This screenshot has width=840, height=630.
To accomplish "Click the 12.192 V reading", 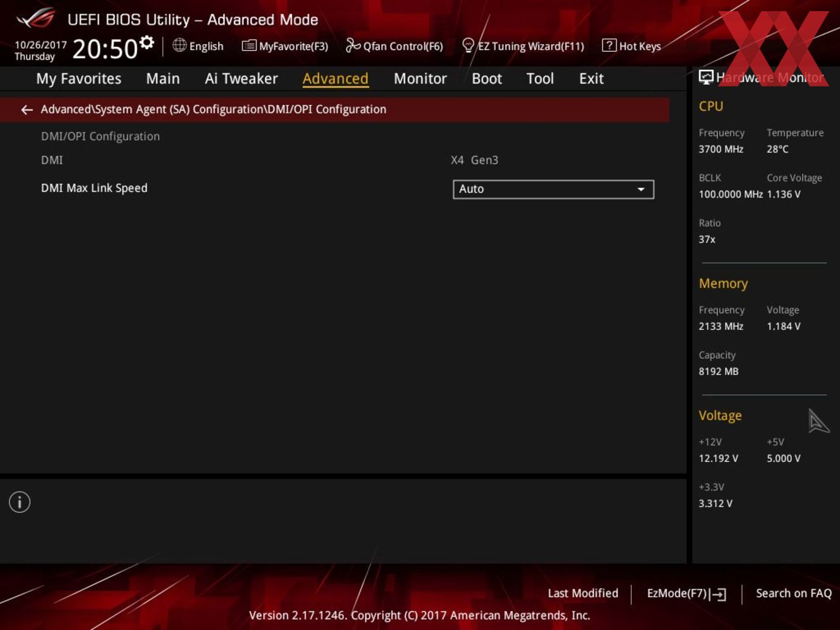I will tap(718, 458).
